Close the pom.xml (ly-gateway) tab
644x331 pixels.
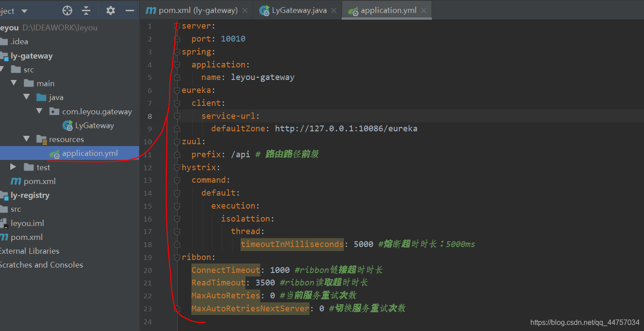point(245,11)
